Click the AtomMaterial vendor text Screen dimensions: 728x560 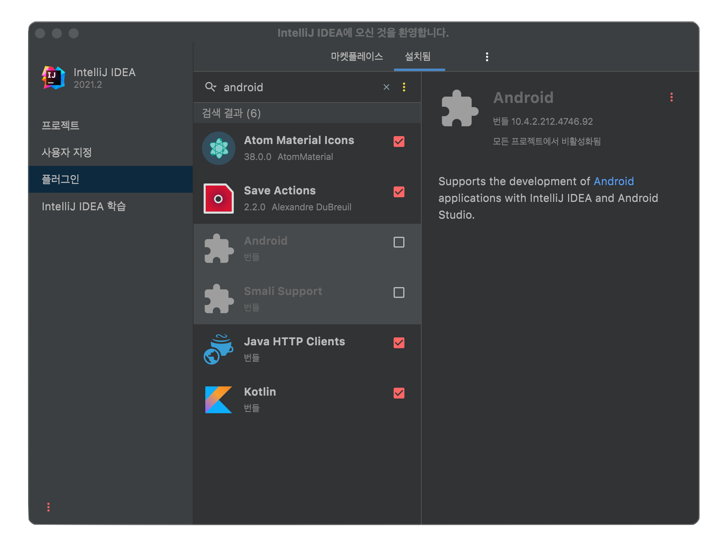305,157
